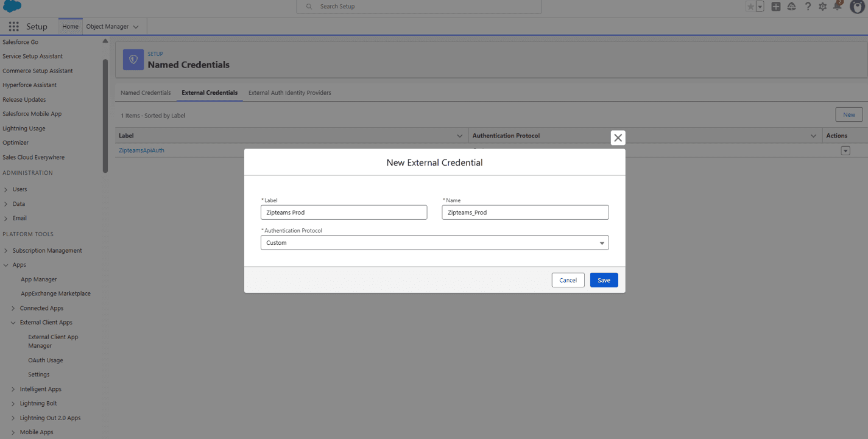
Task: Open Sales Cloud Everywhere
Action: click(34, 157)
